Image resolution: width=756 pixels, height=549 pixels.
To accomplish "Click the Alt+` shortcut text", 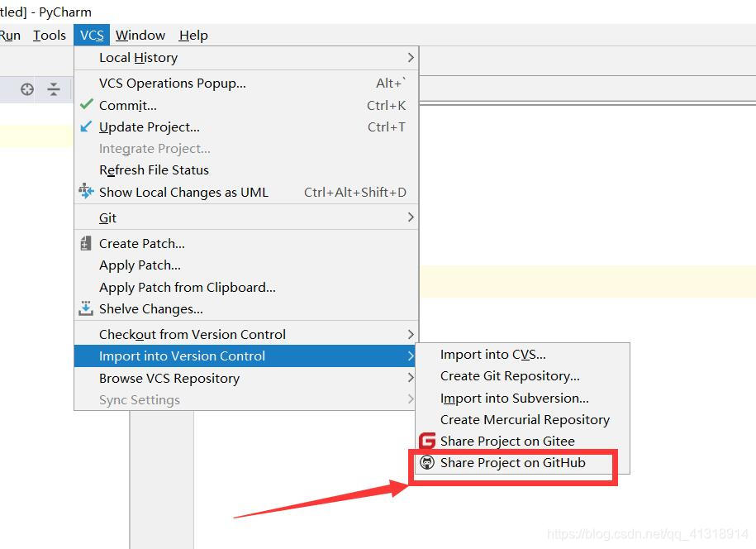I will [x=391, y=83].
